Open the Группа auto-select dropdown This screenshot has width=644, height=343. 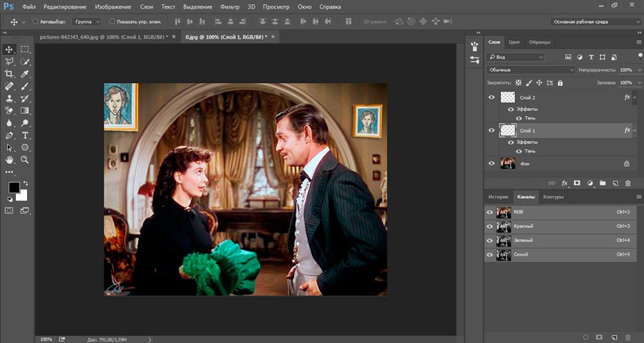point(87,22)
